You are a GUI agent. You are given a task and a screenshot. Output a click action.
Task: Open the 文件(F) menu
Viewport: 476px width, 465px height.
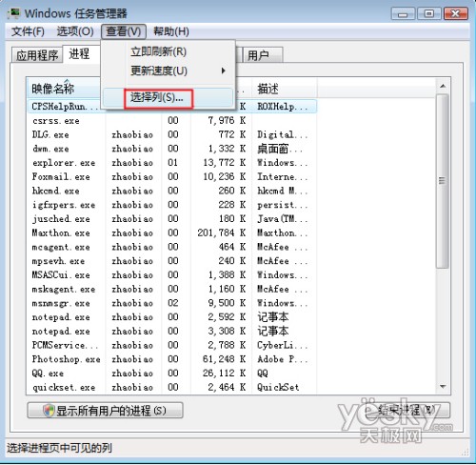(28, 31)
